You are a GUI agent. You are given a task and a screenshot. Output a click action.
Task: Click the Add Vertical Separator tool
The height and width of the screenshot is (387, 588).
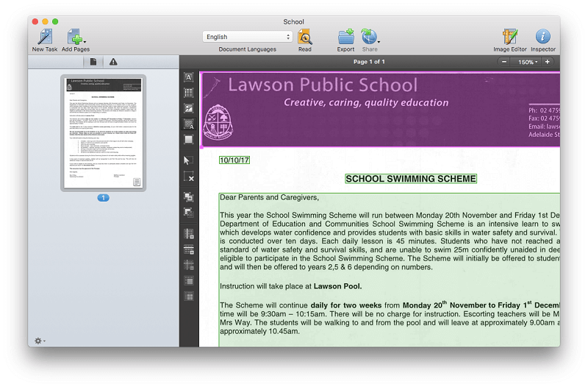(189, 233)
